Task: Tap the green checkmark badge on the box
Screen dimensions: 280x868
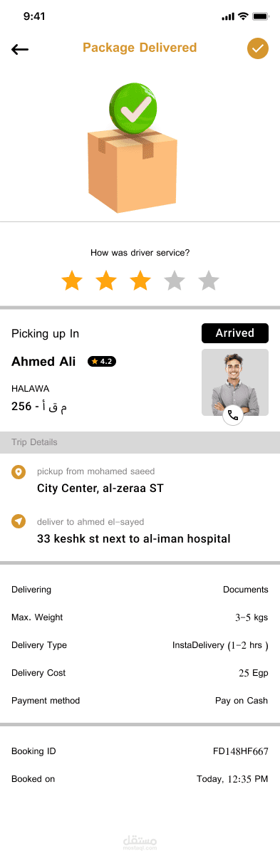Action: pyautogui.click(x=135, y=109)
